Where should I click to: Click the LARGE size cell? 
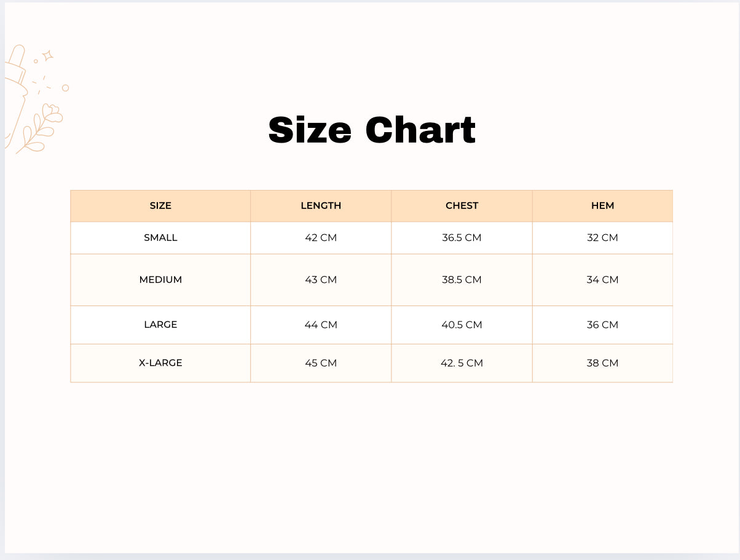[x=160, y=325]
